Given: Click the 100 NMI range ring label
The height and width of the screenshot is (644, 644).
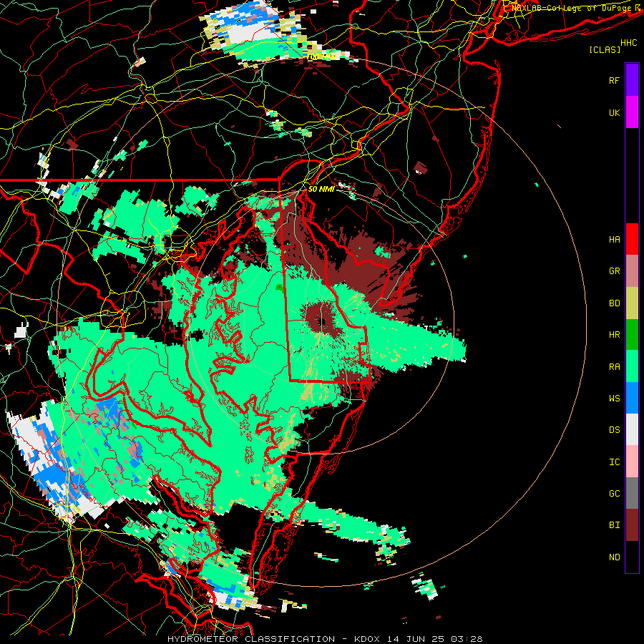Looking at the screenshot, I should 323,57.
